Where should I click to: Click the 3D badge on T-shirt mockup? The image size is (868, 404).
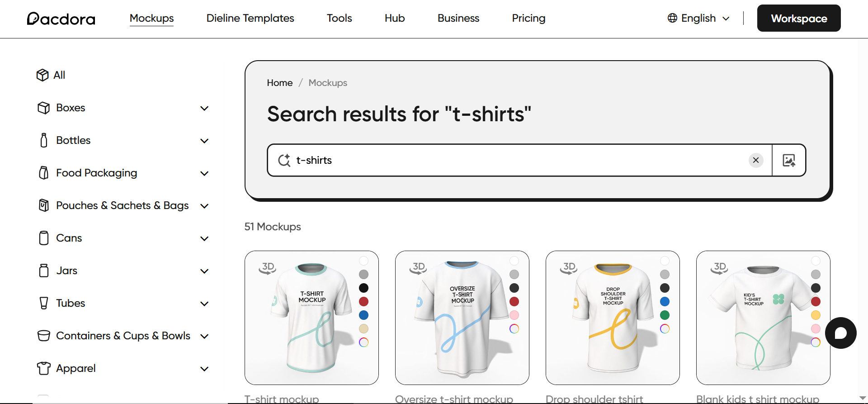pos(268,267)
